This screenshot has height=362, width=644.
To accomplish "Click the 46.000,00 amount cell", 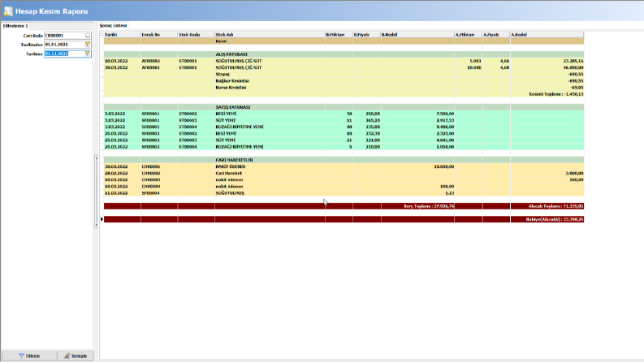I will [547, 67].
